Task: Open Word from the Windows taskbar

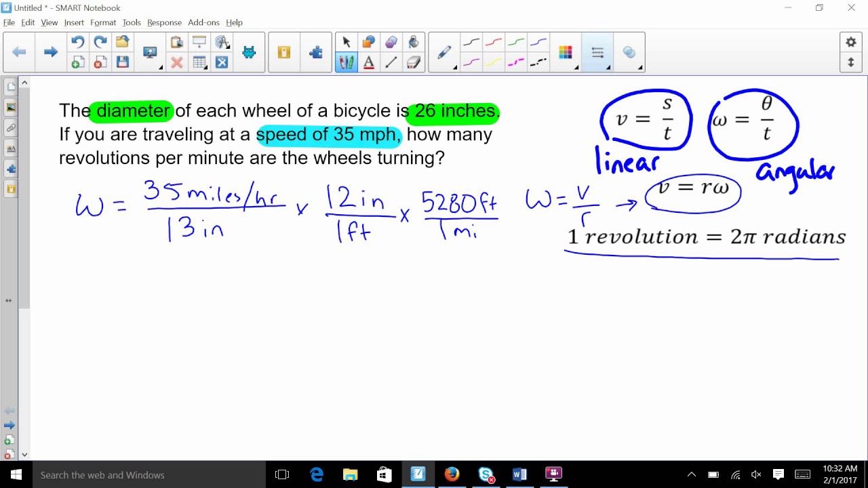Action: [519, 474]
